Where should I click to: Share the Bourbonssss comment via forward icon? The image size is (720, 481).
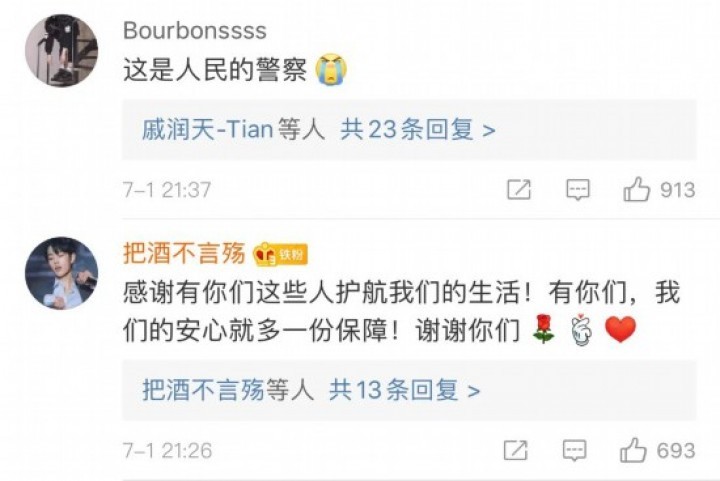tap(519, 190)
